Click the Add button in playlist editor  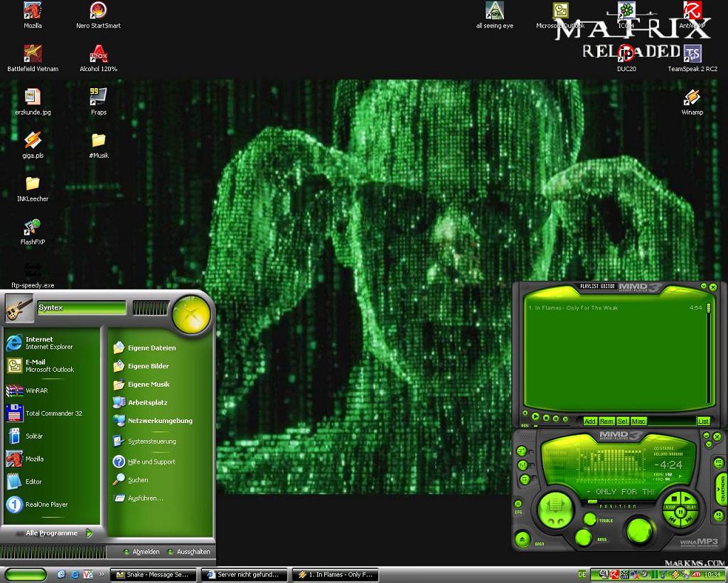[x=589, y=421]
